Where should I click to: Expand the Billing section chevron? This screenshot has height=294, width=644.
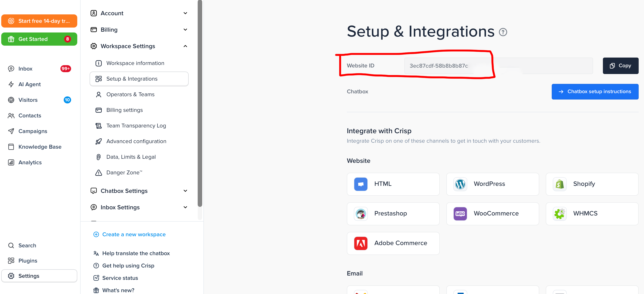pos(185,30)
